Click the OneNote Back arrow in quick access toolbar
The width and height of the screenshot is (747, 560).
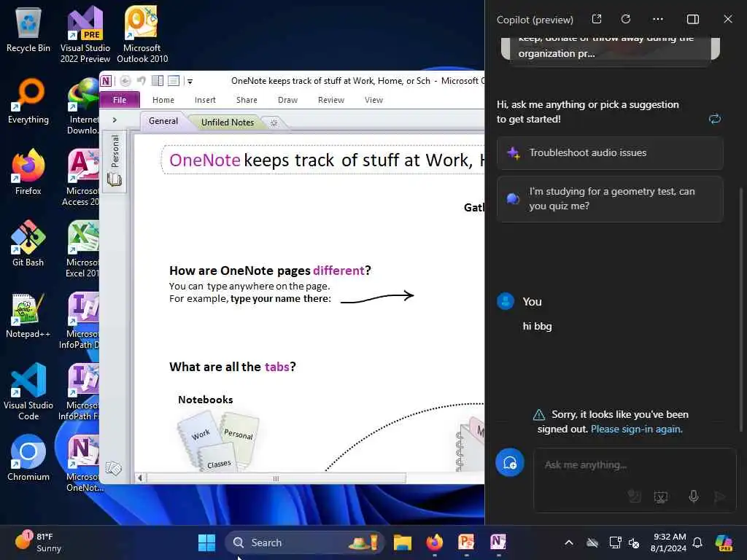point(125,81)
